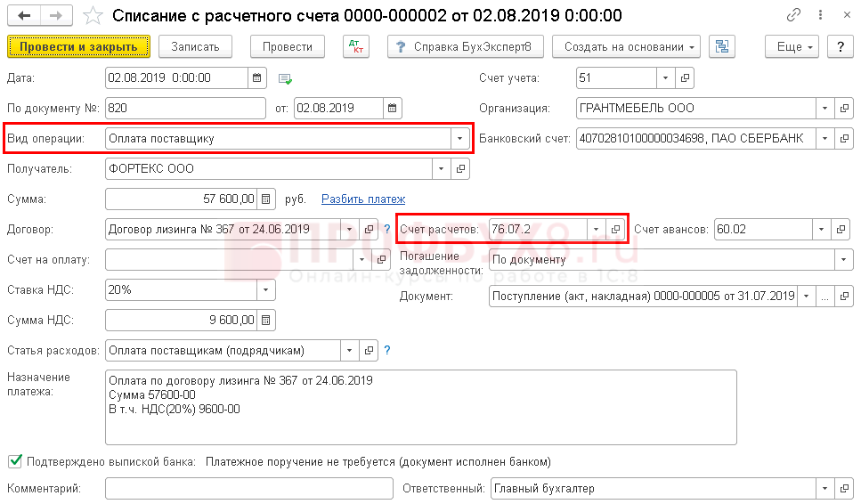861x504 pixels.
Task: Click blue question mark next to Договор
Action: [387, 229]
